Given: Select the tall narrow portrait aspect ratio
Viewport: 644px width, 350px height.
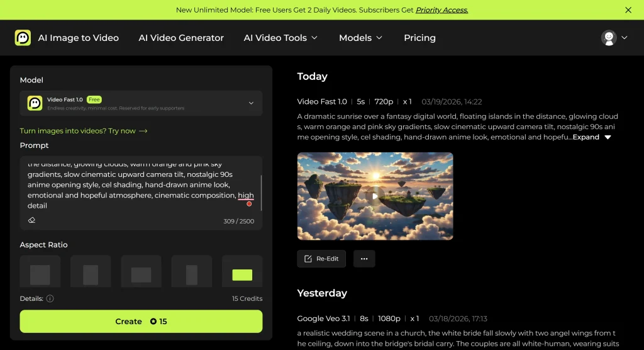Looking at the screenshot, I should click(x=192, y=274).
